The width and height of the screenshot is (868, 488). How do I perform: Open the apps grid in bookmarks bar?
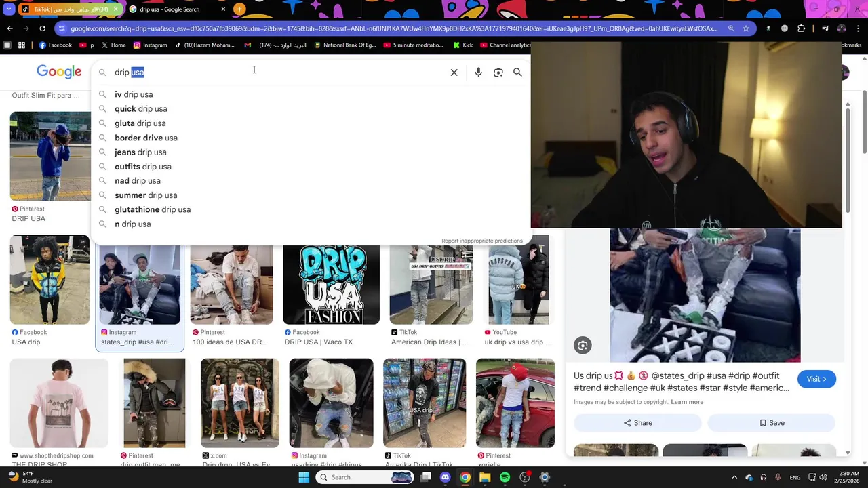(x=22, y=45)
